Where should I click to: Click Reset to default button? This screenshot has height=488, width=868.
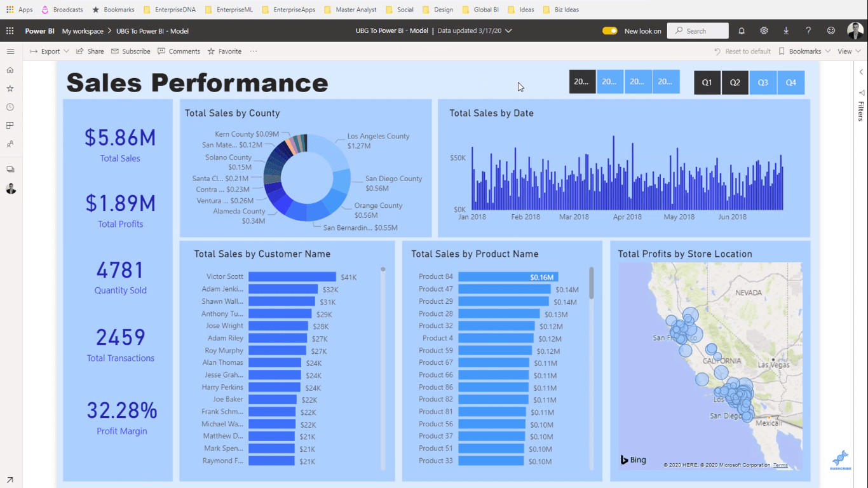click(742, 51)
